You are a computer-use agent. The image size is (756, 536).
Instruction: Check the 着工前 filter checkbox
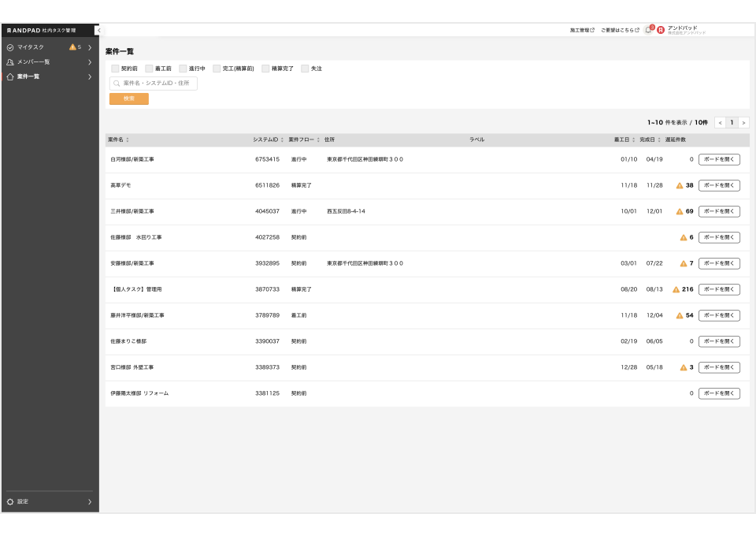[149, 69]
